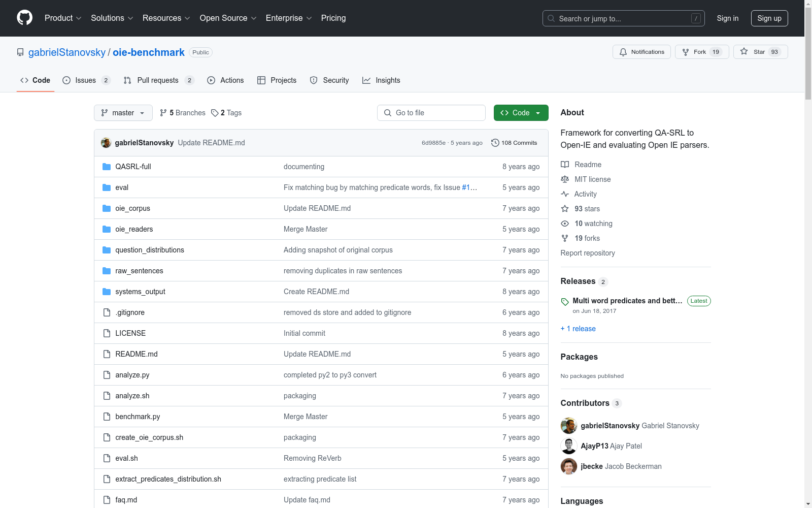812x508 pixels.
Task: Switch to the Security tab
Action: tap(329, 80)
